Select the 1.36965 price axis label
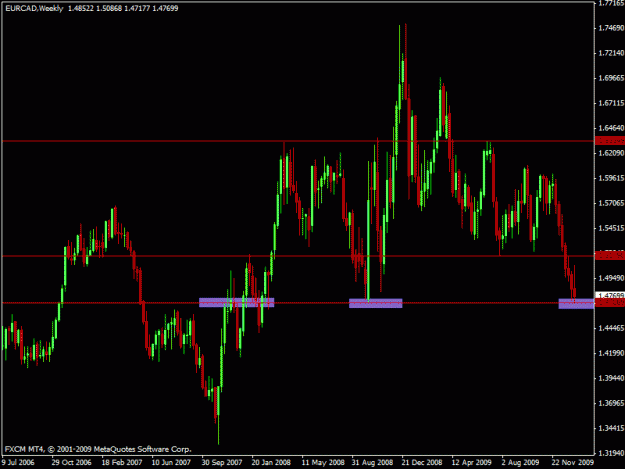This screenshot has height=469, width=625. [x=611, y=403]
